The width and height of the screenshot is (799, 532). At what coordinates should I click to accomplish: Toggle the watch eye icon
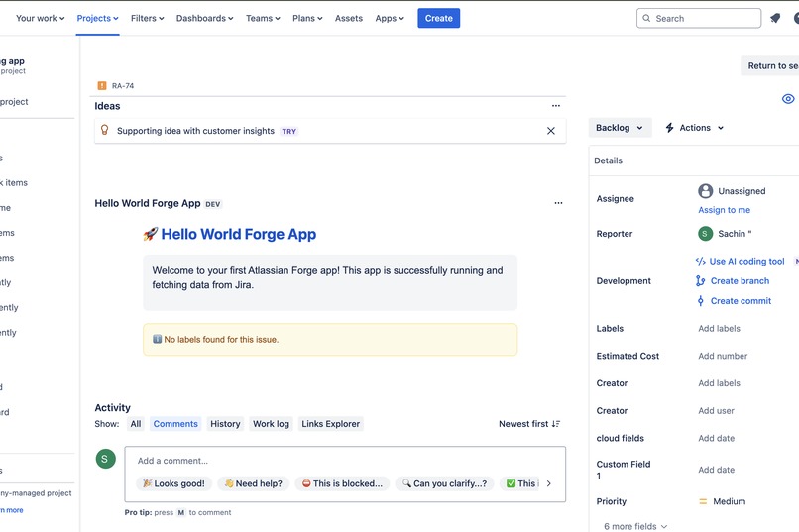[x=788, y=99]
